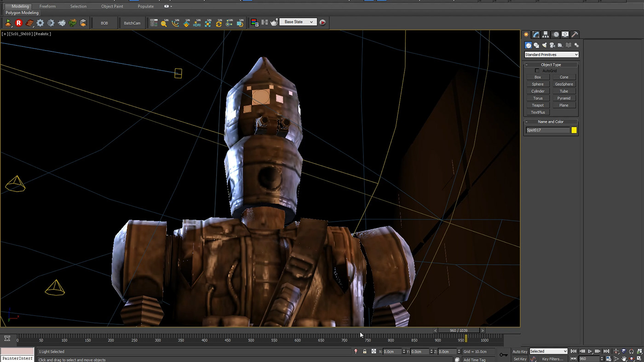Toggle the Auto Key button
Viewport: 644px width, 362px height.
pyautogui.click(x=520, y=351)
